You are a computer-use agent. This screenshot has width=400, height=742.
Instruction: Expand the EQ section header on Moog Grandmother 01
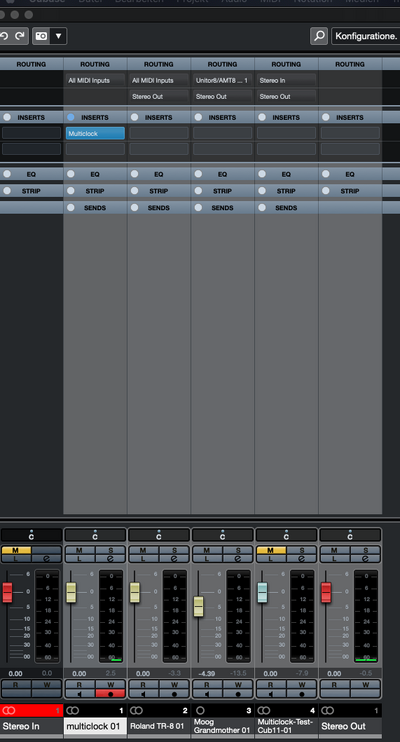point(222,174)
